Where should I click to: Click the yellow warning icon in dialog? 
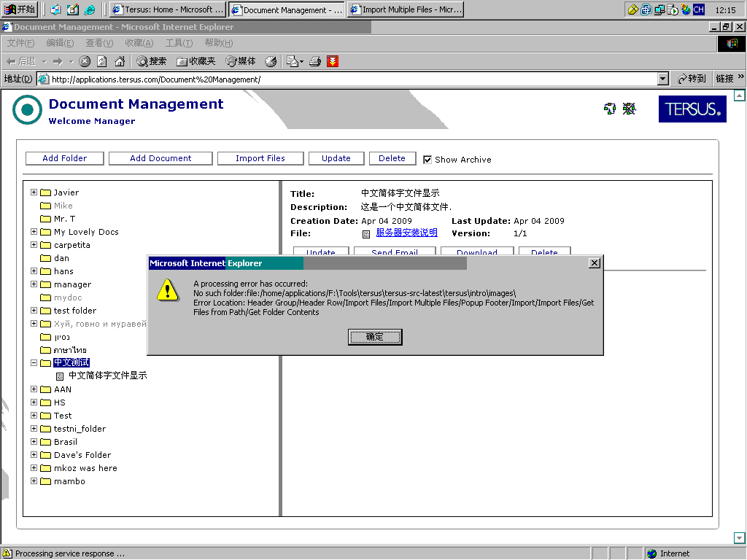168,291
